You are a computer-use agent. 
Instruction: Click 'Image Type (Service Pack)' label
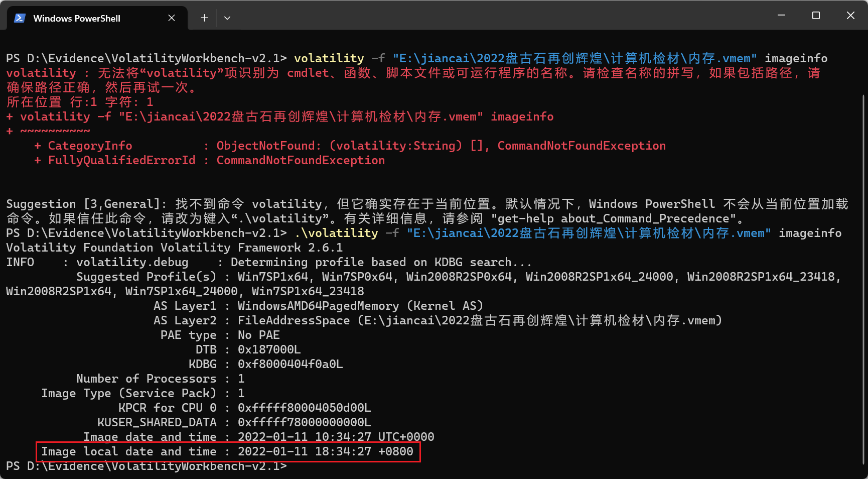(129, 393)
